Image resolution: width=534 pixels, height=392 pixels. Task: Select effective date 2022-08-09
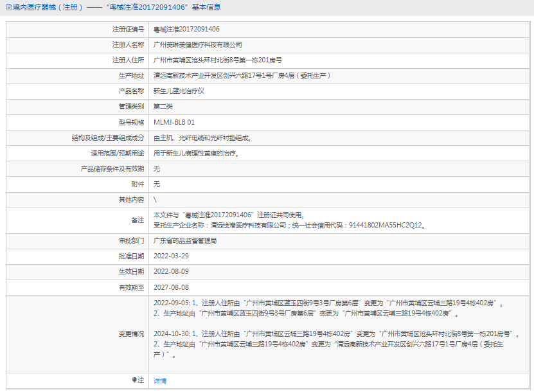point(171,271)
